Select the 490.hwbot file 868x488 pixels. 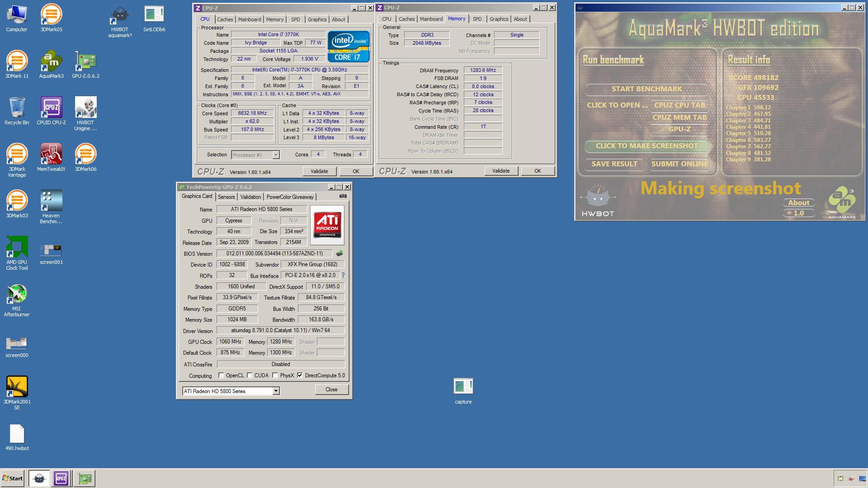tap(17, 437)
